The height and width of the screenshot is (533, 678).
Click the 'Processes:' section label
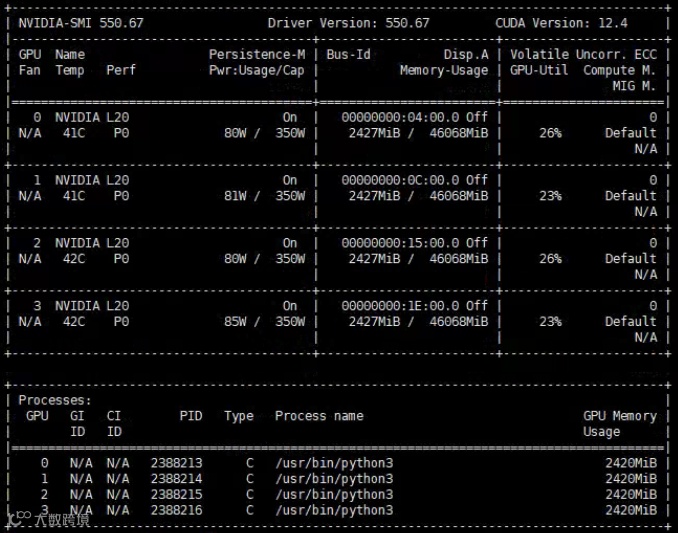(55, 400)
